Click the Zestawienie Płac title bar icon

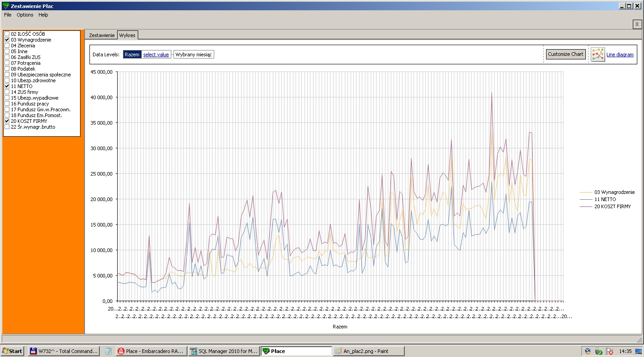click(5, 6)
